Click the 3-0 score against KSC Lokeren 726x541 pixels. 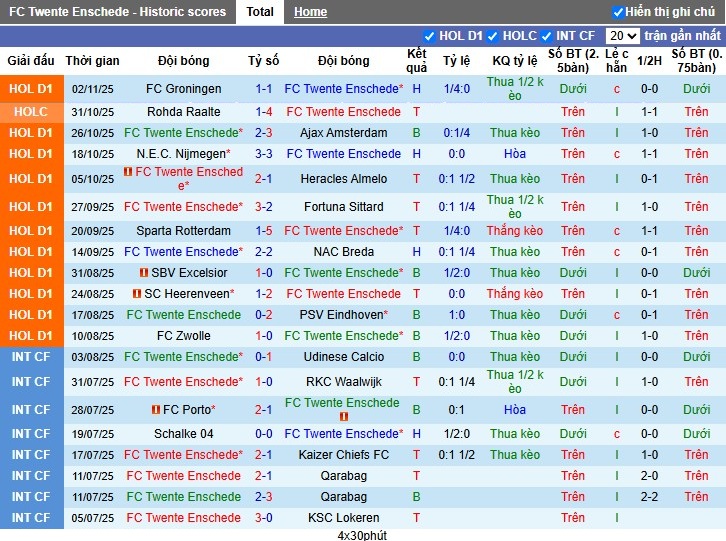pyautogui.click(x=263, y=518)
